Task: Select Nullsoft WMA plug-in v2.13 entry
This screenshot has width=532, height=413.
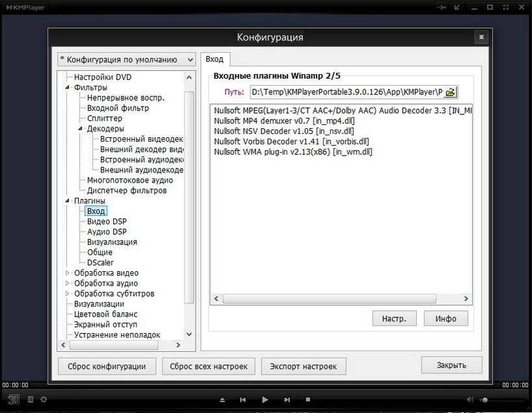Action: (x=293, y=152)
